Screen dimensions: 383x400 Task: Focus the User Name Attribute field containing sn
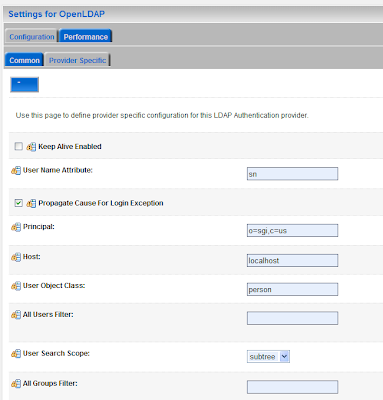(x=292, y=174)
